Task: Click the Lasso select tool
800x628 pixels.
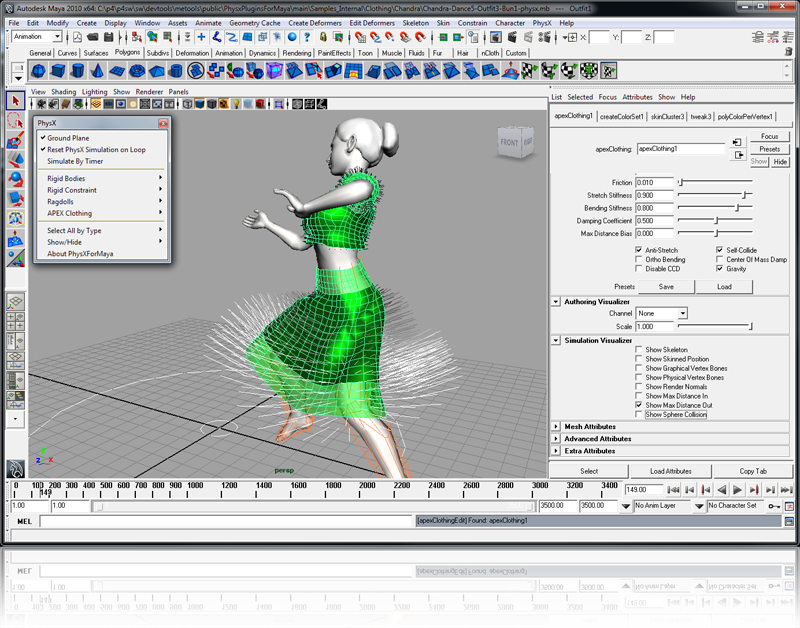Action: tap(14, 121)
